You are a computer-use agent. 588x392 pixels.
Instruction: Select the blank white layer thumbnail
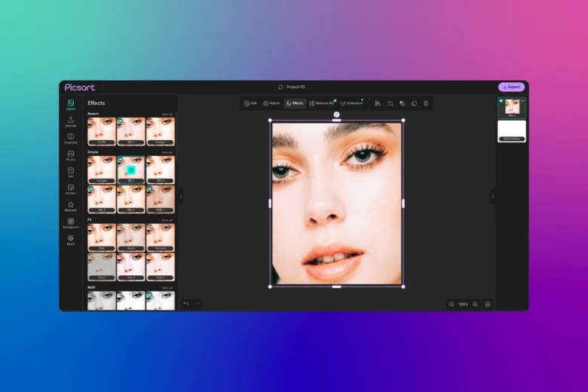[512, 130]
